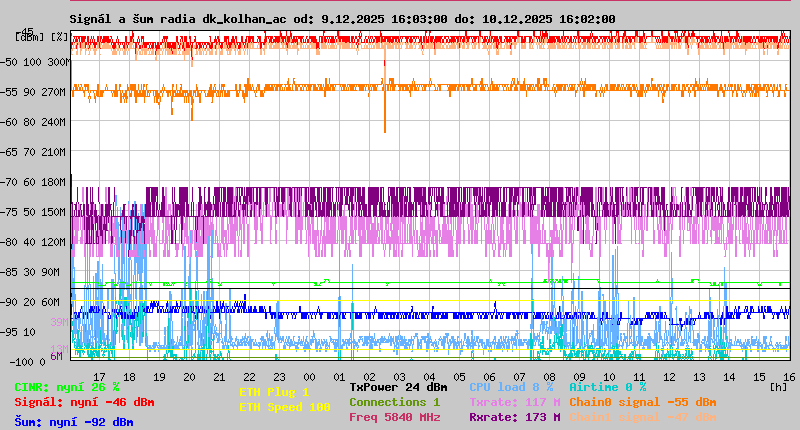Click the [dBm] axis unit label
This screenshot has height=430, width=800.
pyautogui.click(x=30, y=37)
